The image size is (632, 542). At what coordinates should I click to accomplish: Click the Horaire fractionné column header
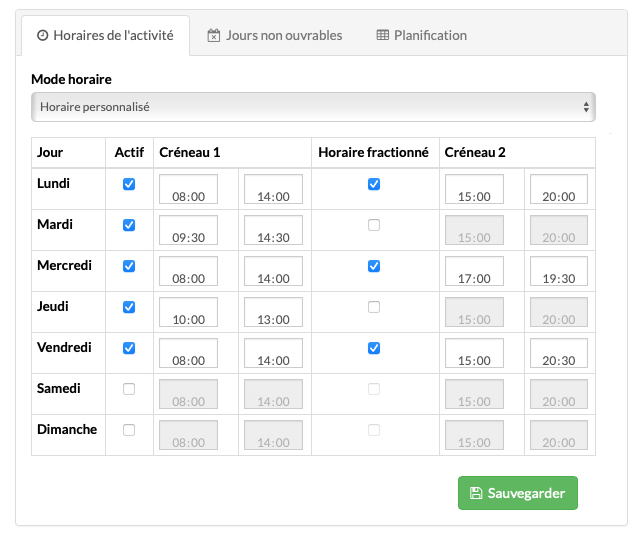374,152
